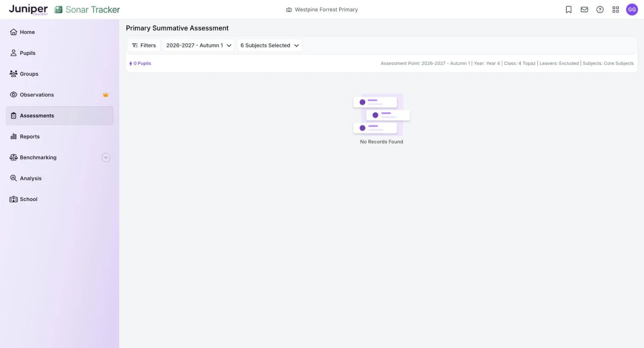Open Pupils in the sidebar
Image resolution: width=644 pixels, height=348 pixels.
click(60, 53)
